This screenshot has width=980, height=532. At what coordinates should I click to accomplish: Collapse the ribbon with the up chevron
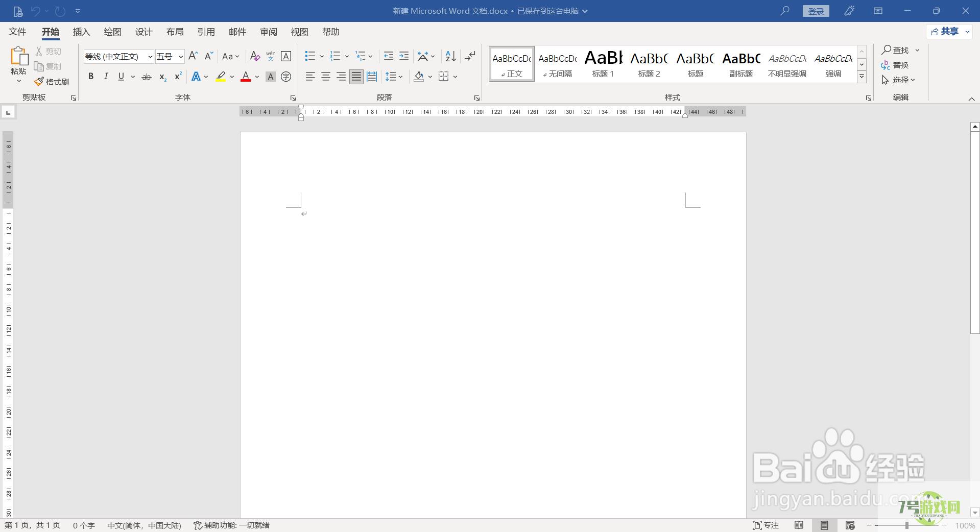click(x=971, y=99)
